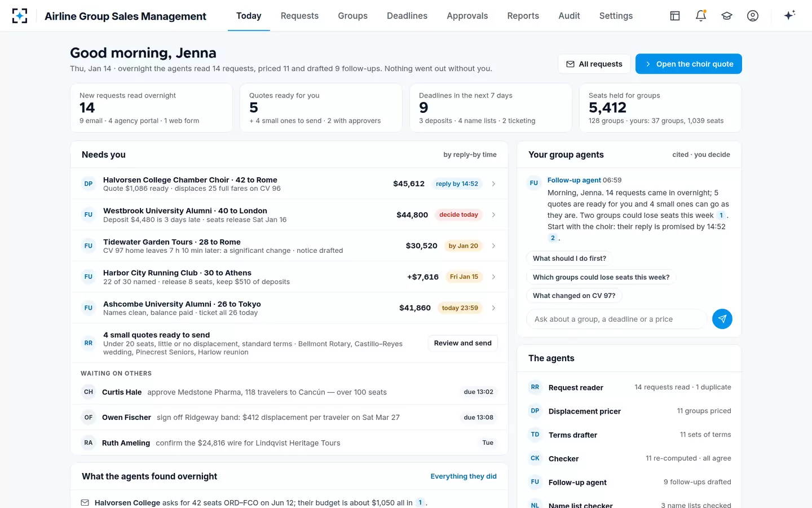Open the Follow-up agent name link
The image size is (812, 508).
pyautogui.click(x=574, y=180)
